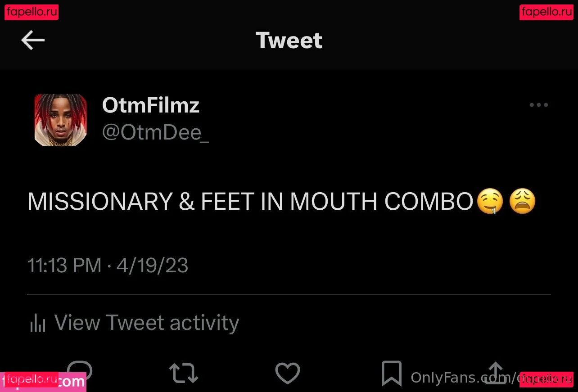Visit the @OtmDee_ profile handle
This screenshot has height=392, width=578.
[x=156, y=132]
